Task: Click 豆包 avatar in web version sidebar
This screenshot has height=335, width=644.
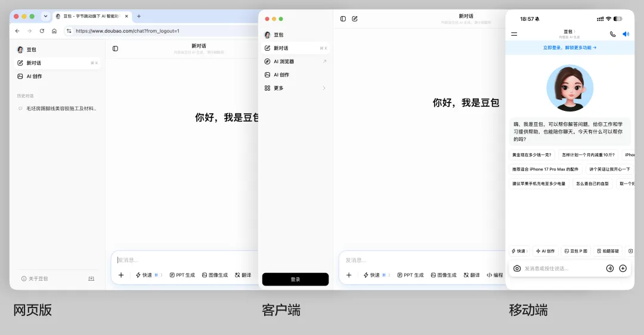Action: [x=20, y=49]
